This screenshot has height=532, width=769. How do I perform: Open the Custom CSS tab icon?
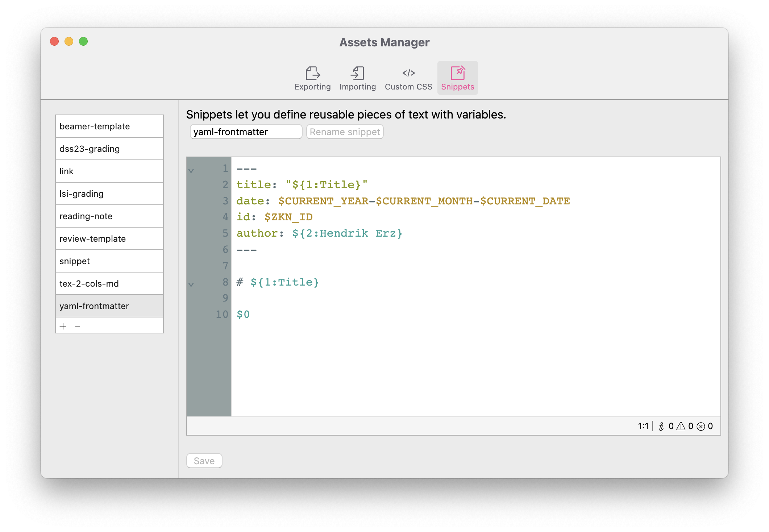[408, 73]
